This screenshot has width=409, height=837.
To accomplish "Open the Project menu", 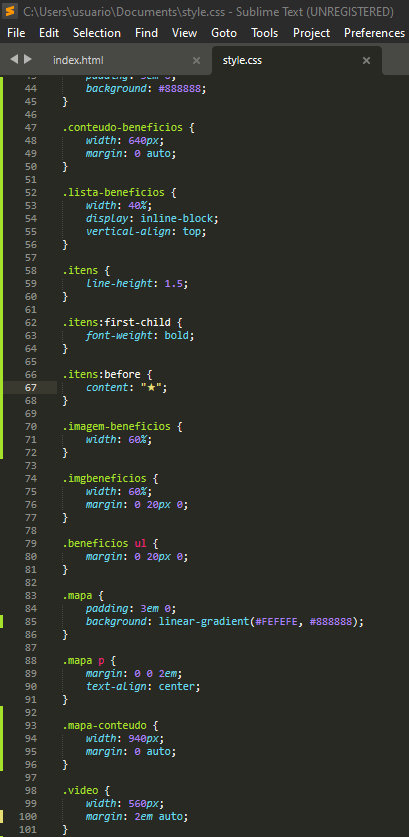I will 312,33.
